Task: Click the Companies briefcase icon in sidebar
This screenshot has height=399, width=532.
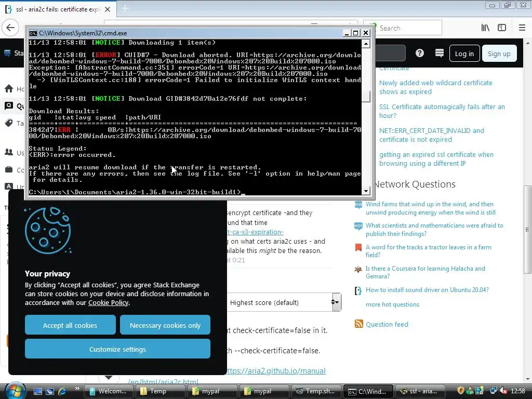Action: 9,169
